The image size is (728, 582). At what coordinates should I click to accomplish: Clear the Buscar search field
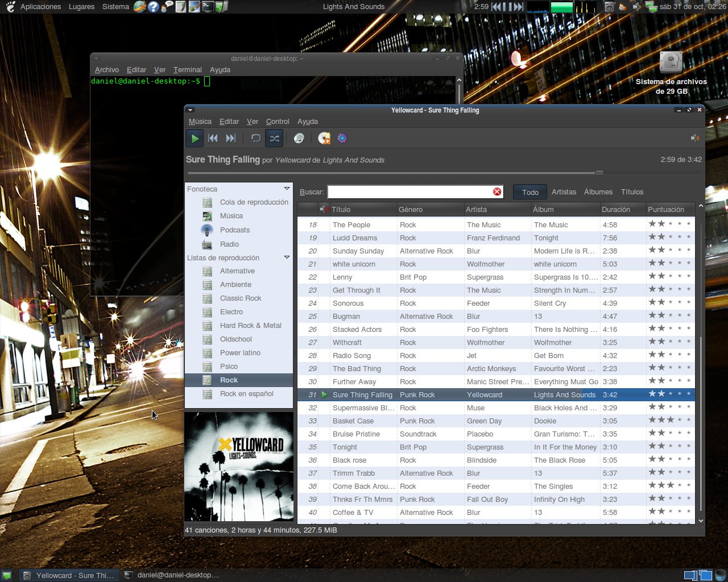pos(497,192)
